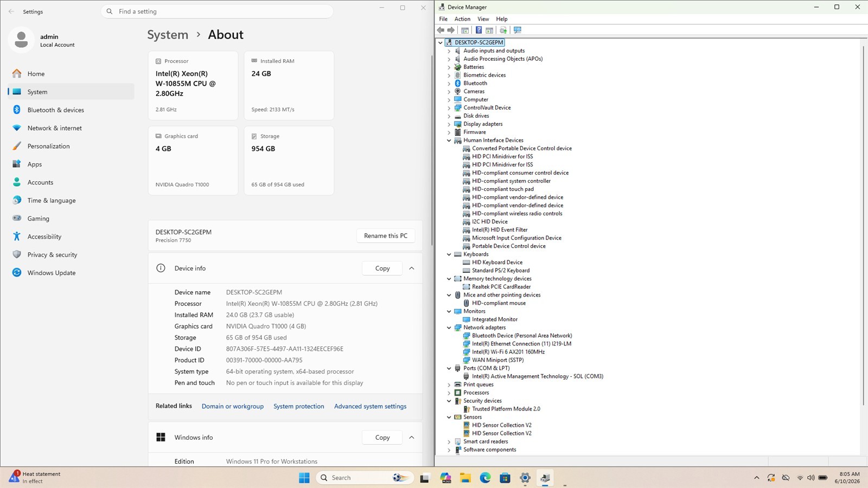This screenshot has height=488, width=868.
Task: Navigate to Personalization settings
Action: tap(71, 146)
